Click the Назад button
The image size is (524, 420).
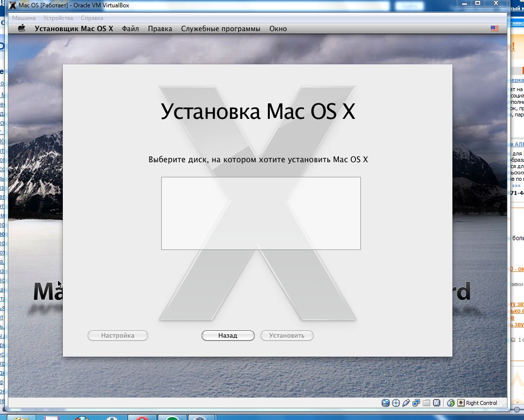tap(228, 335)
